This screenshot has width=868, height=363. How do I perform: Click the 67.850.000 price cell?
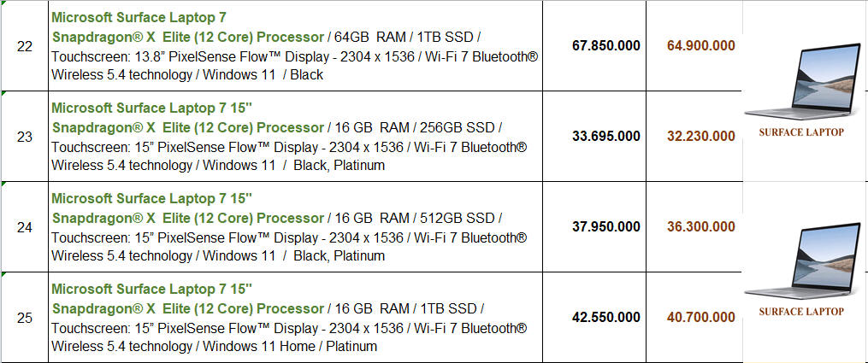(594, 46)
